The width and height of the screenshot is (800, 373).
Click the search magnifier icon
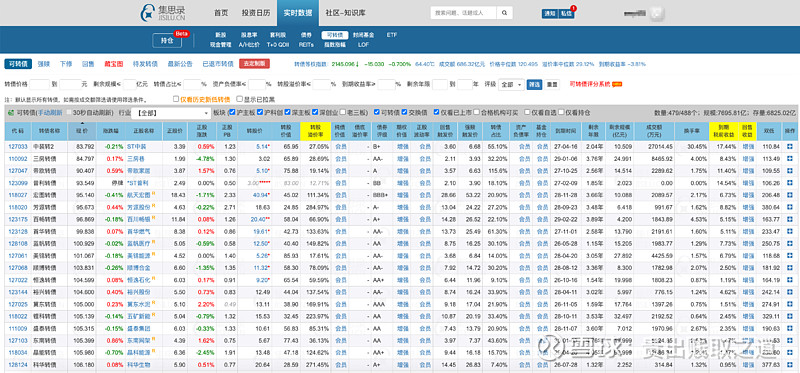click(504, 13)
